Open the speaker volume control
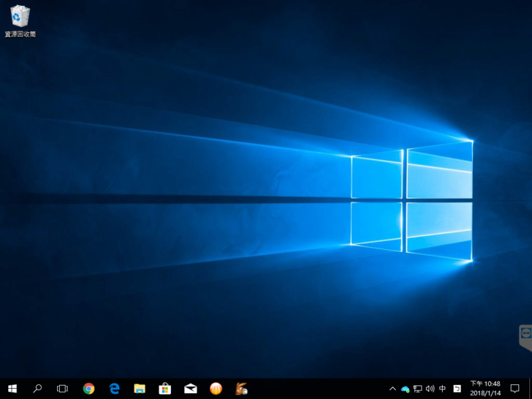Screen dimensions: 532x399 pyautogui.click(x=430, y=389)
